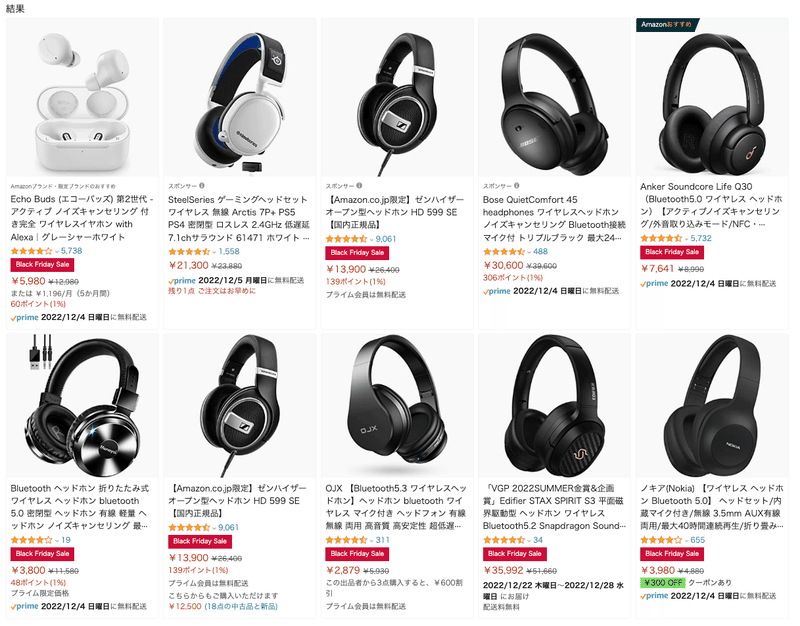Screen dimensions: 800x626
Task: Click star rating of Nokia wireless headphones
Action: point(661,540)
